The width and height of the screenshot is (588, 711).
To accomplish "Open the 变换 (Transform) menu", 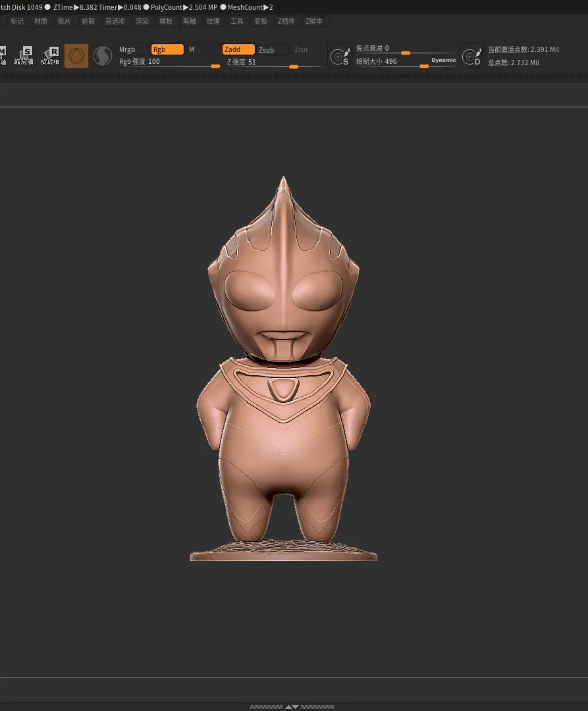I will pyautogui.click(x=261, y=21).
